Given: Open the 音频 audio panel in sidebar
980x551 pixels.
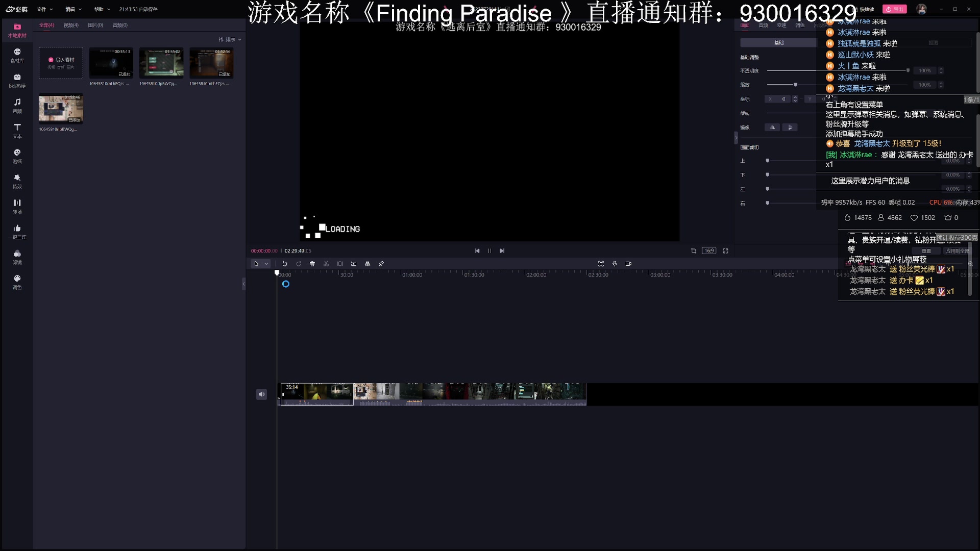Looking at the screenshot, I should (17, 106).
